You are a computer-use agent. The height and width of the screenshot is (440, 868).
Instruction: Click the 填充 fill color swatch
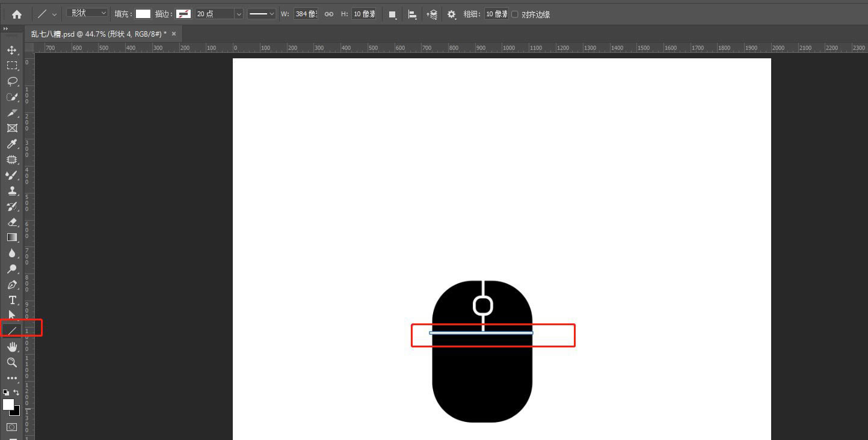(143, 14)
